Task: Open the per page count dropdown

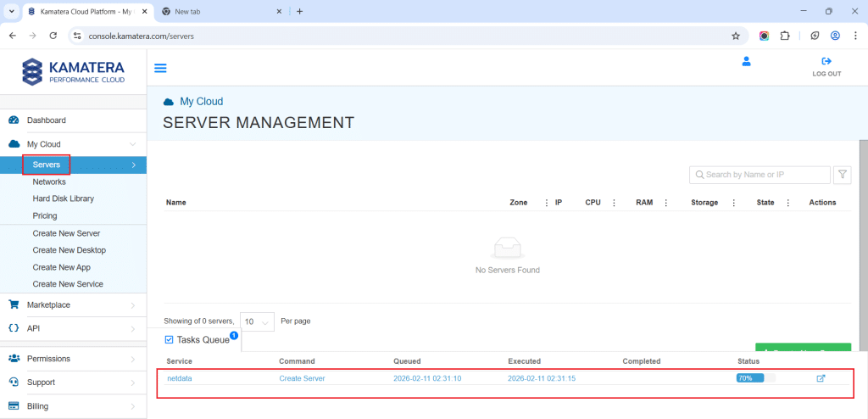Action: tap(258, 321)
